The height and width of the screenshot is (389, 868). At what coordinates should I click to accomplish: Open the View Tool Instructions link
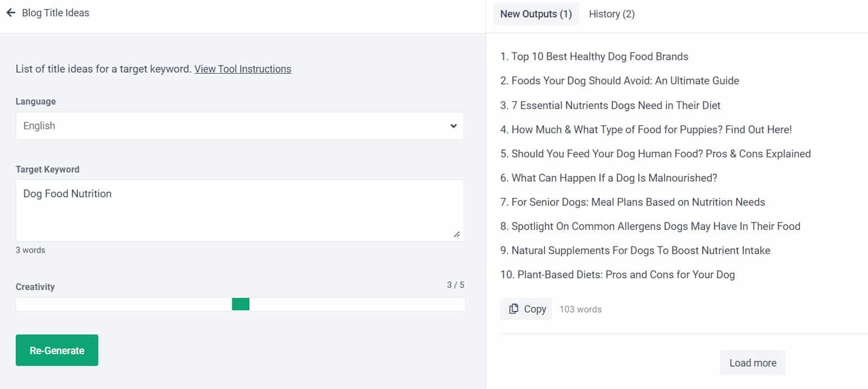coord(243,69)
